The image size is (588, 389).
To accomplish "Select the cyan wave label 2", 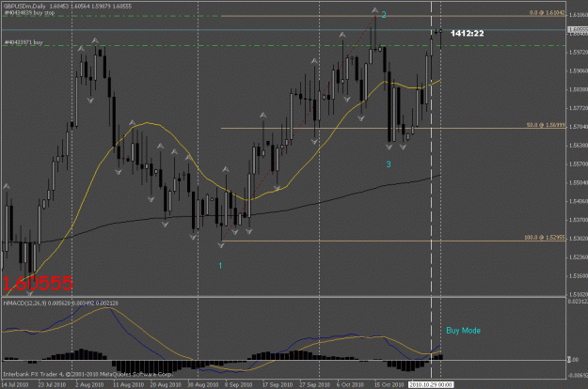I will click(x=384, y=15).
